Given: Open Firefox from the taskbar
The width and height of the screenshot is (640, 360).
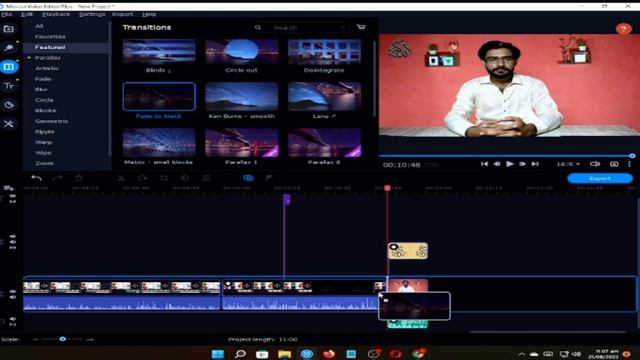Looking at the screenshot, I should pyautogui.click(x=329, y=353).
